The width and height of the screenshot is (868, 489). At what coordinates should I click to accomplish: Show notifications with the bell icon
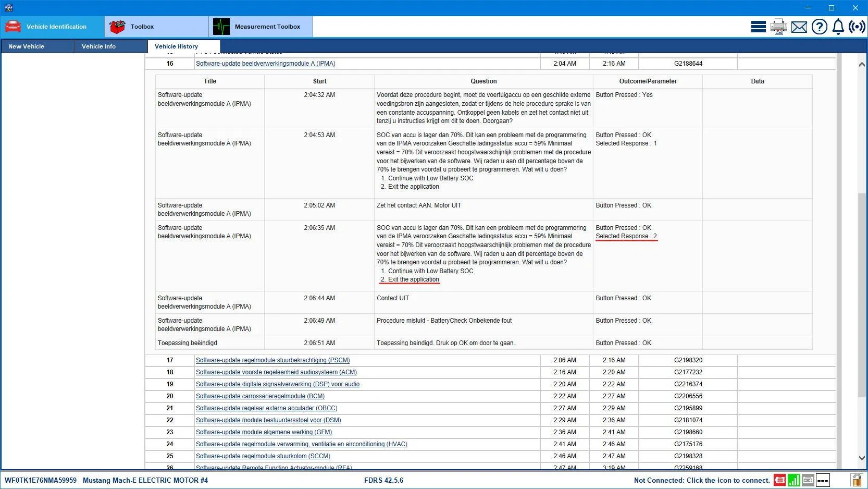point(838,27)
